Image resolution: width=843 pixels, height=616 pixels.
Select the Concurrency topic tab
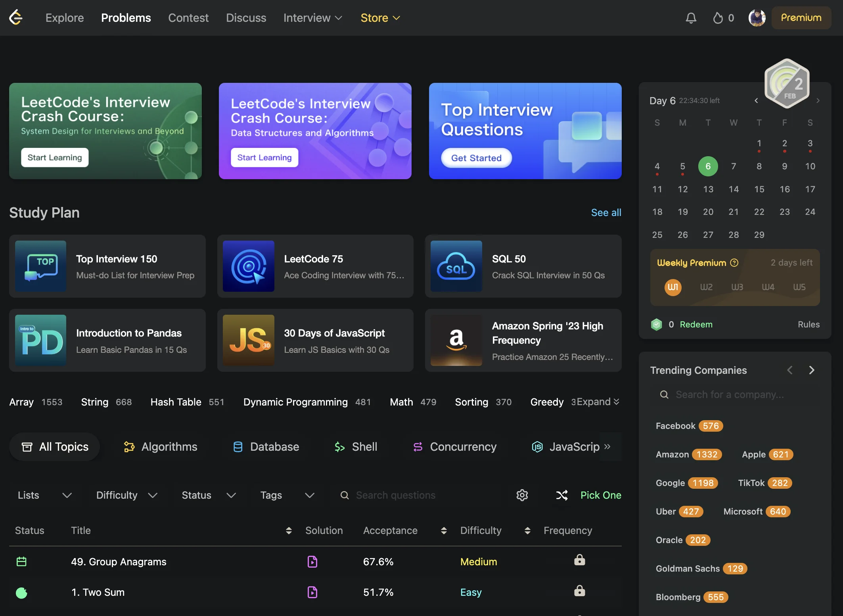click(455, 447)
